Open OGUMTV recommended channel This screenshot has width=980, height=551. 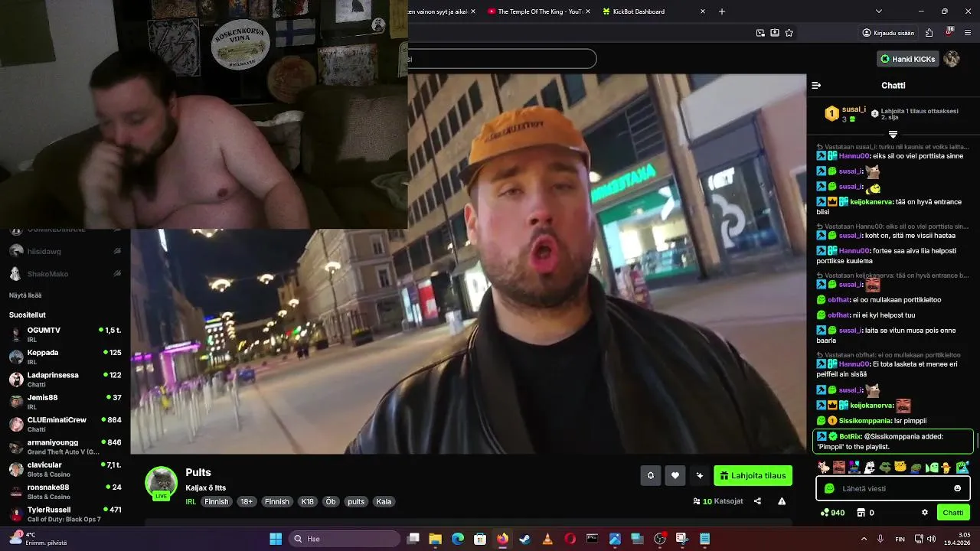65,334
